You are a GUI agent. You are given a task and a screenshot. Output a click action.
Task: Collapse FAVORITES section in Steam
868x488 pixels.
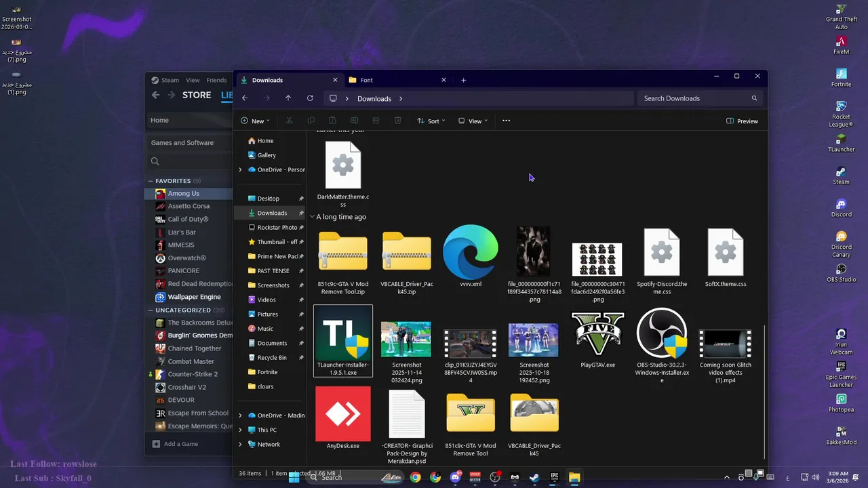pyautogui.click(x=151, y=181)
